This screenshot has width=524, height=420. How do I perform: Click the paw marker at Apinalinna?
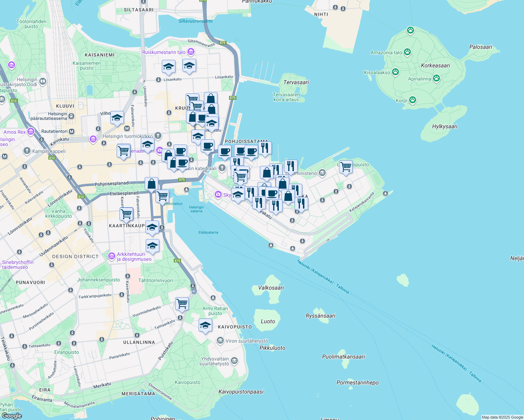coord(436,78)
